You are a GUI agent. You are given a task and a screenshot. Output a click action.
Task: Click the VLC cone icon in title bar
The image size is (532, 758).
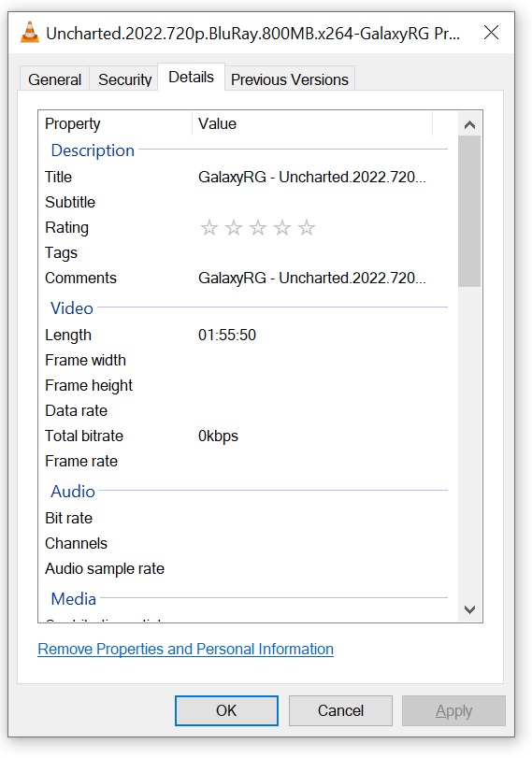pos(30,33)
